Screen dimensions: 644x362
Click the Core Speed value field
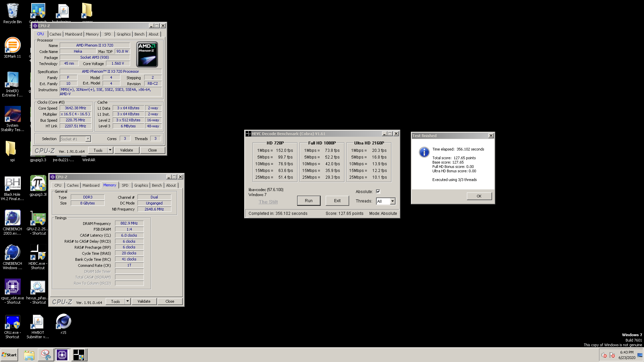[x=75, y=108]
